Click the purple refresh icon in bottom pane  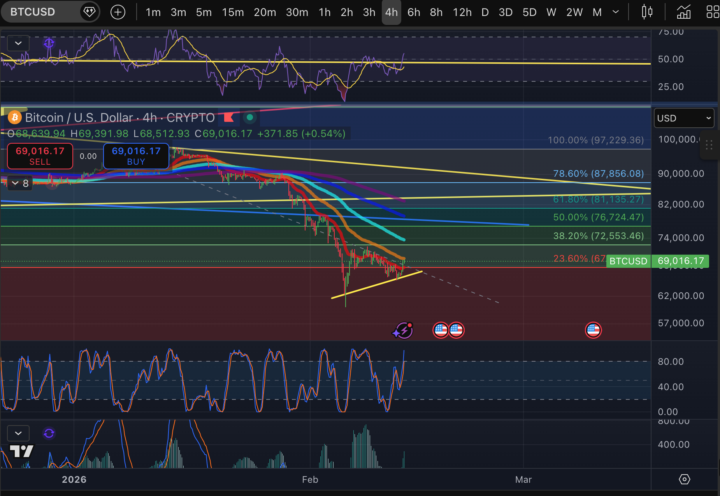coord(49,433)
